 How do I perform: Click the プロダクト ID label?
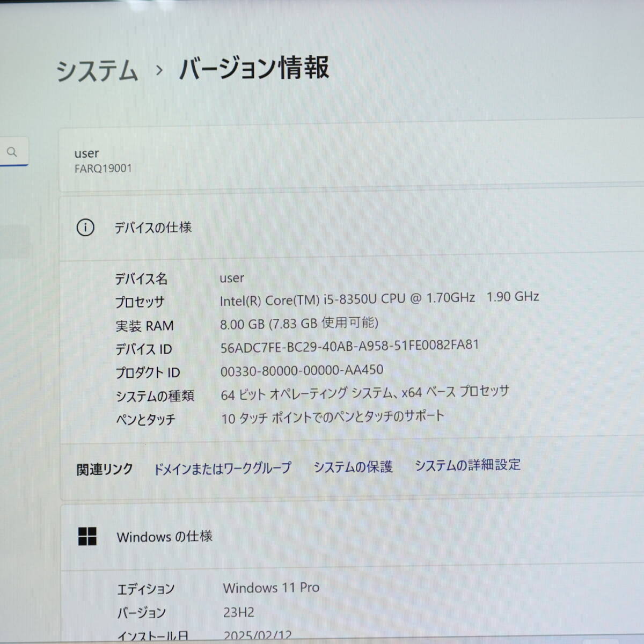pyautogui.click(x=148, y=373)
